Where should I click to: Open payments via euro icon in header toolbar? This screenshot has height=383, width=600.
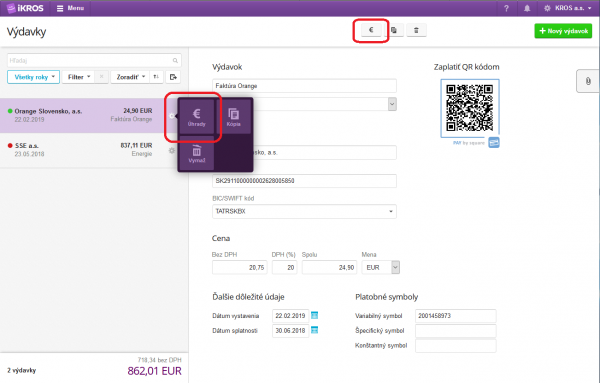tap(371, 30)
